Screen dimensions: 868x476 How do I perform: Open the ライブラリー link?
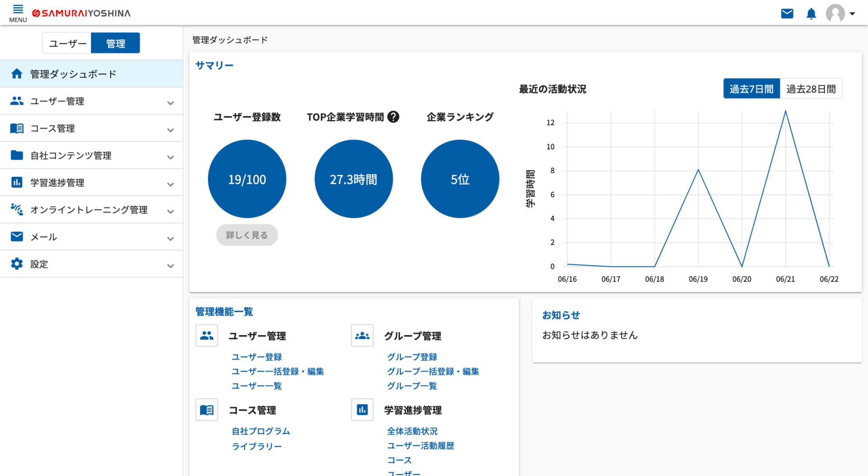click(257, 447)
